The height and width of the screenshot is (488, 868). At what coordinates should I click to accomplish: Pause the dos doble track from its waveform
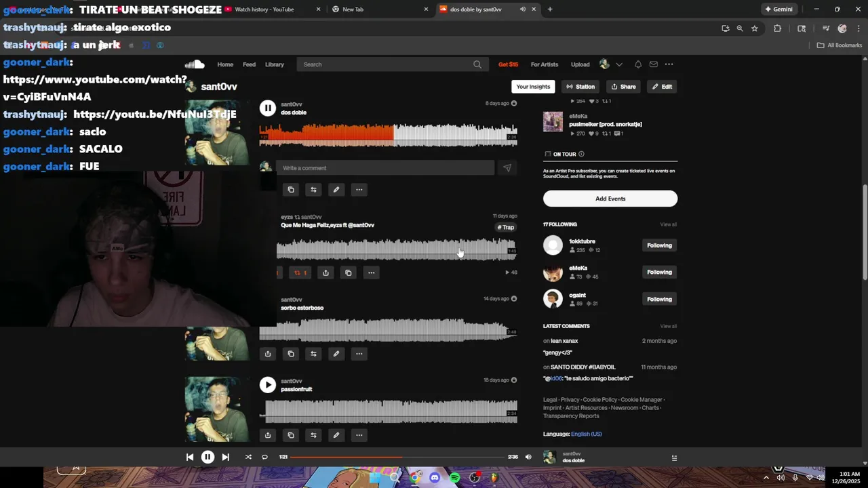[x=268, y=108]
